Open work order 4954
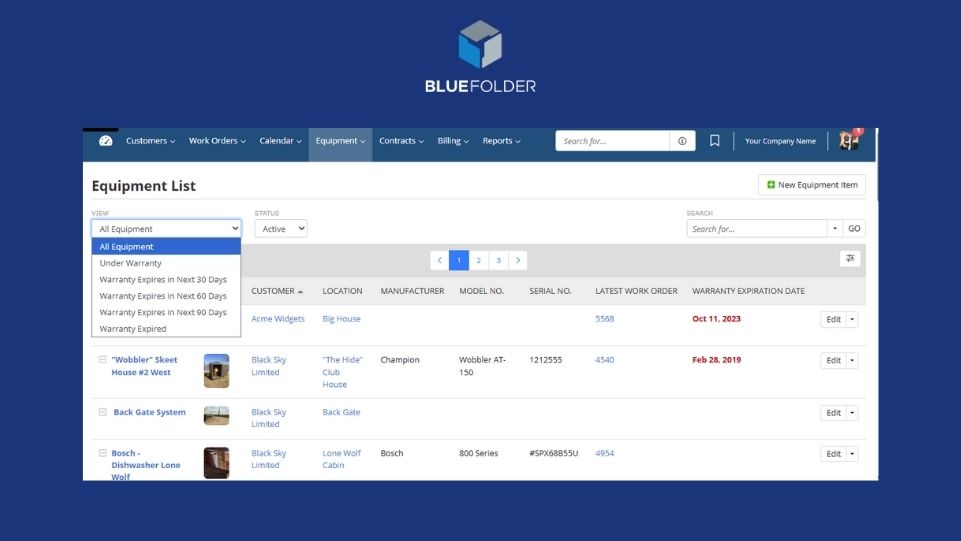 [x=604, y=453]
